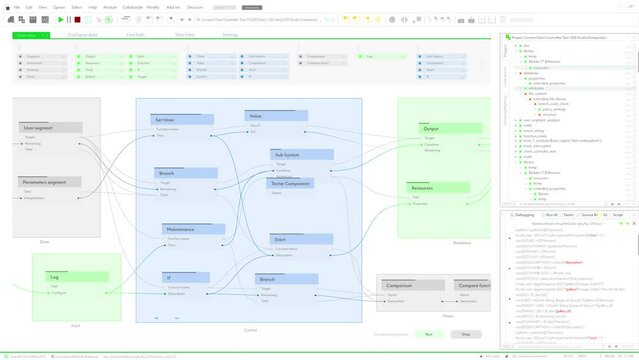Open the Segment palette row options ellipsis

tap(64, 57)
